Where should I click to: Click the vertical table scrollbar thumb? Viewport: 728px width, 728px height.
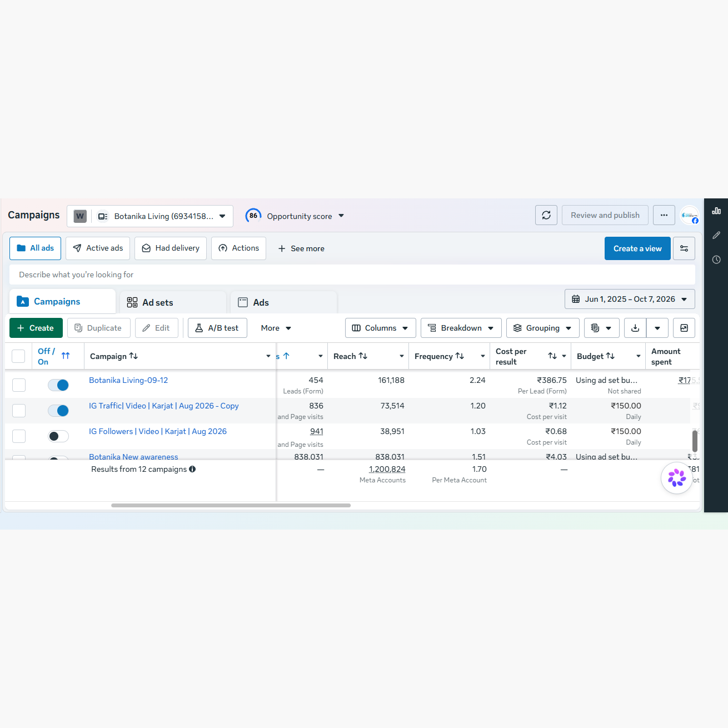(695, 441)
